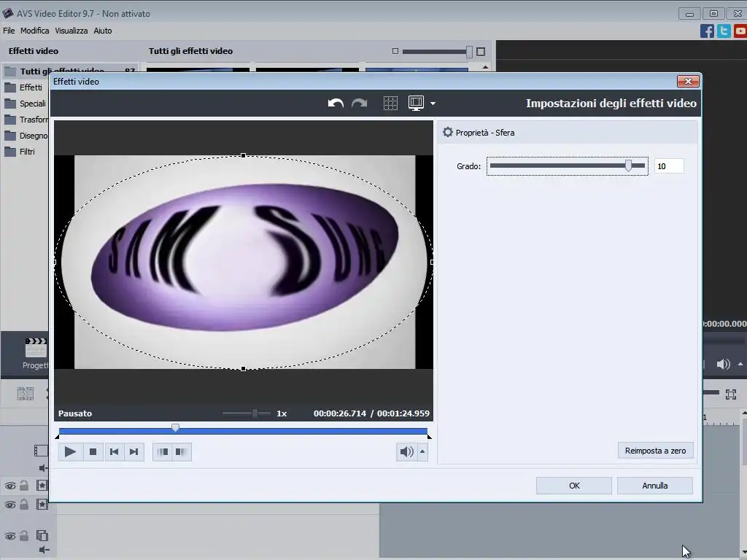Click the large thumbnails icon in the effects panel
The image size is (747, 560).
tap(481, 52)
